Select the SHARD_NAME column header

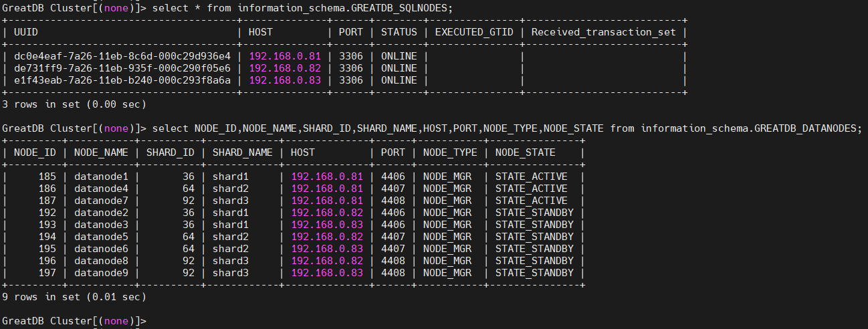click(242, 152)
